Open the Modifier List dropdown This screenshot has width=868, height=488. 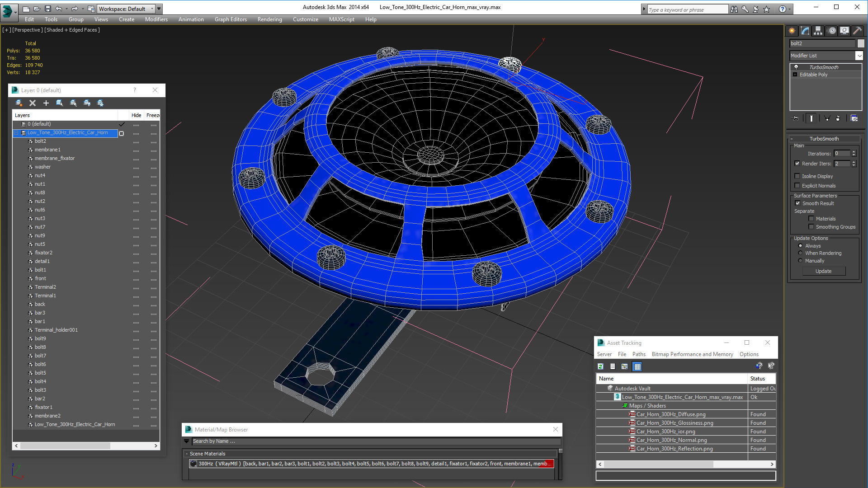(x=859, y=56)
